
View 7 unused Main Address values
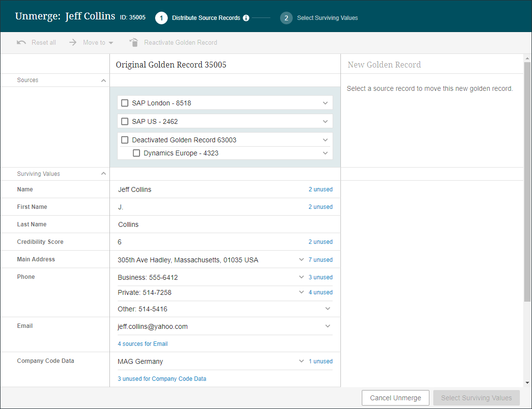pyautogui.click(x=320, y=260)
